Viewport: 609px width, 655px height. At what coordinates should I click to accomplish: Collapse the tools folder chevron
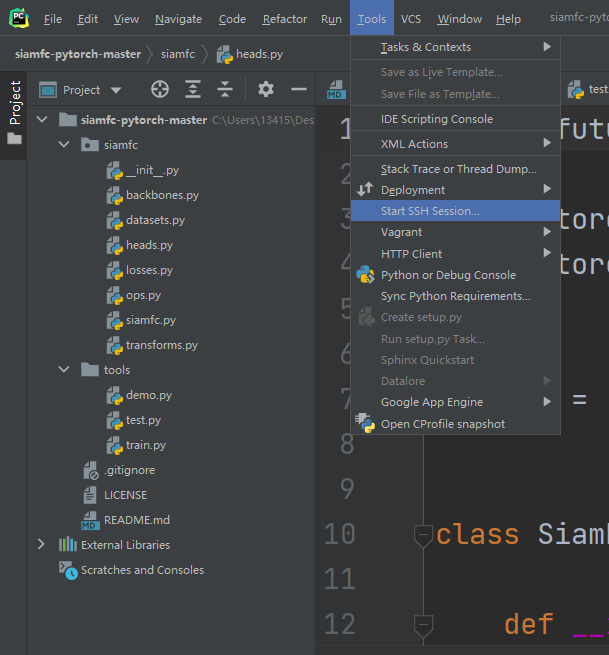point(64,369)
